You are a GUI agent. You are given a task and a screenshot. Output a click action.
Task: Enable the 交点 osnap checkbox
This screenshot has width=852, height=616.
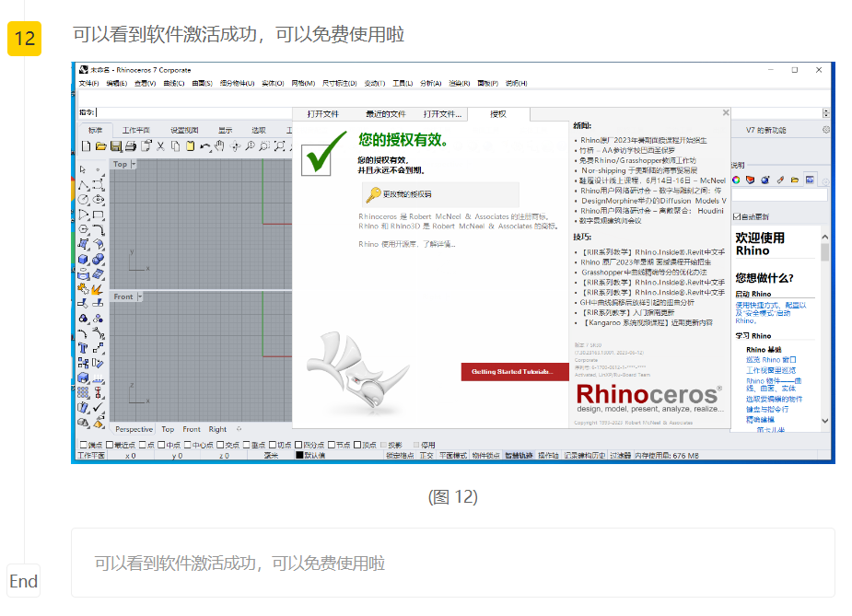221,445
